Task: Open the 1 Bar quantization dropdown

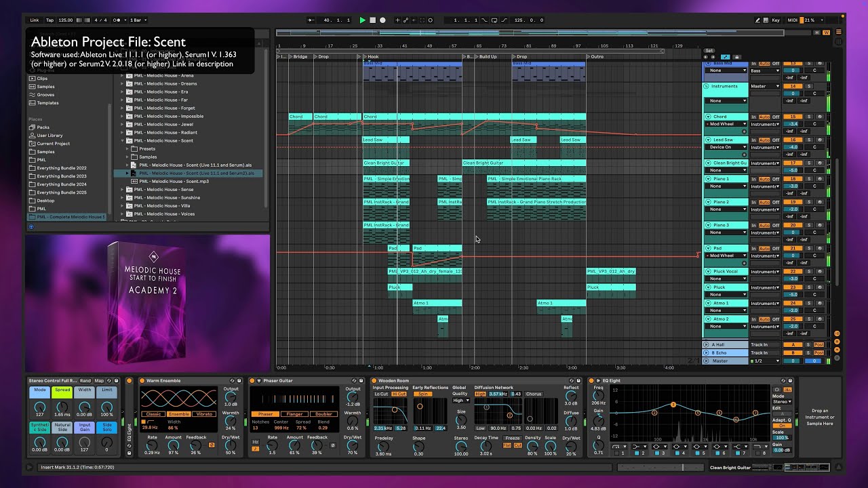Action: (138, 20)
